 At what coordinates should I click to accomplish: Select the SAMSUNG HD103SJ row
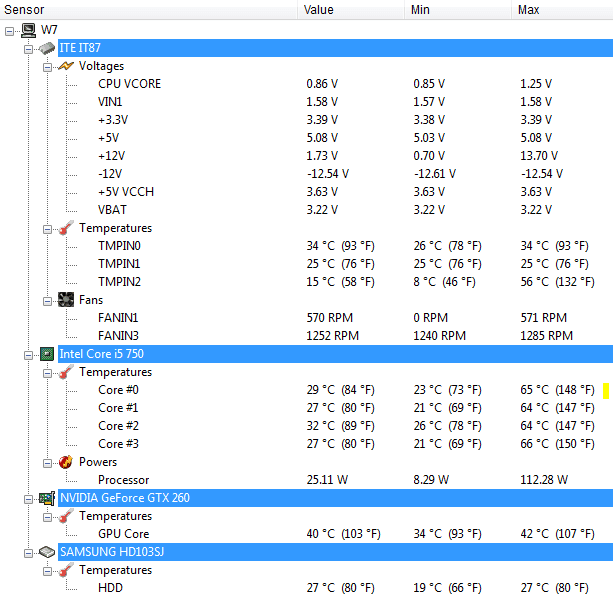point(335,551)
